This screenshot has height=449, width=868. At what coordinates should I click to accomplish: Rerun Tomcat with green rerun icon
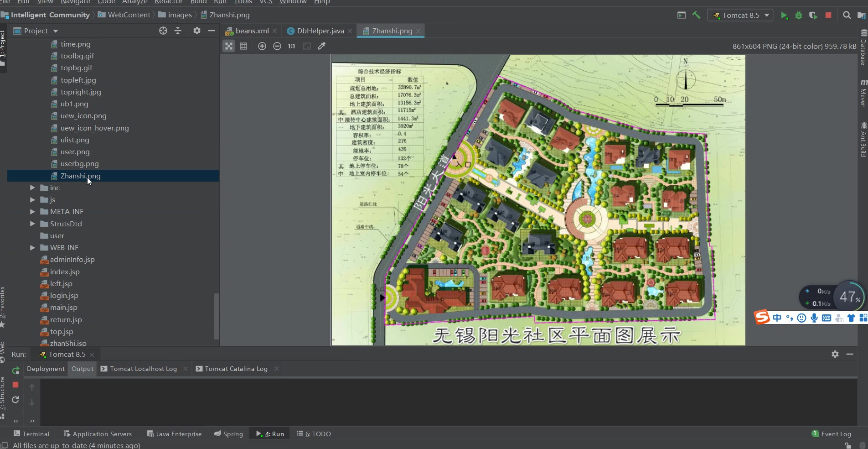(x=15, y=370)
